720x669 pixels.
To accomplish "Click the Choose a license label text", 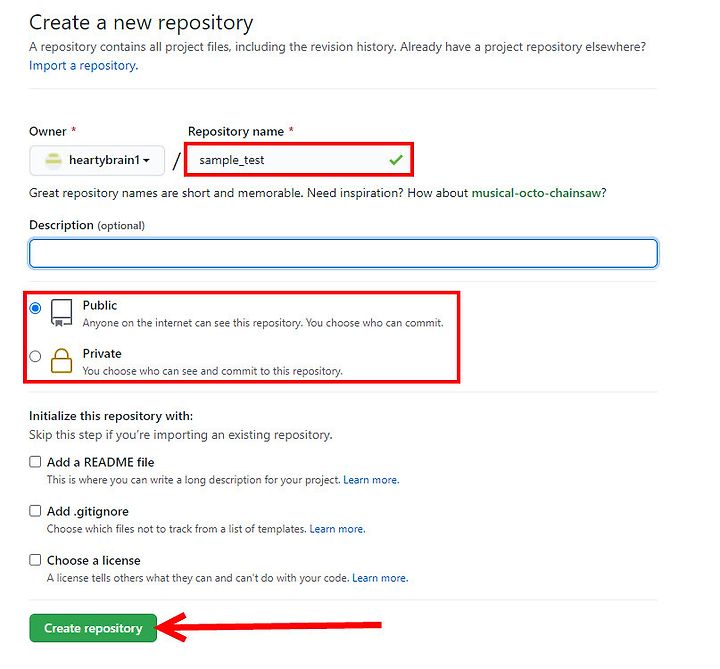I will tap(94, 560).
